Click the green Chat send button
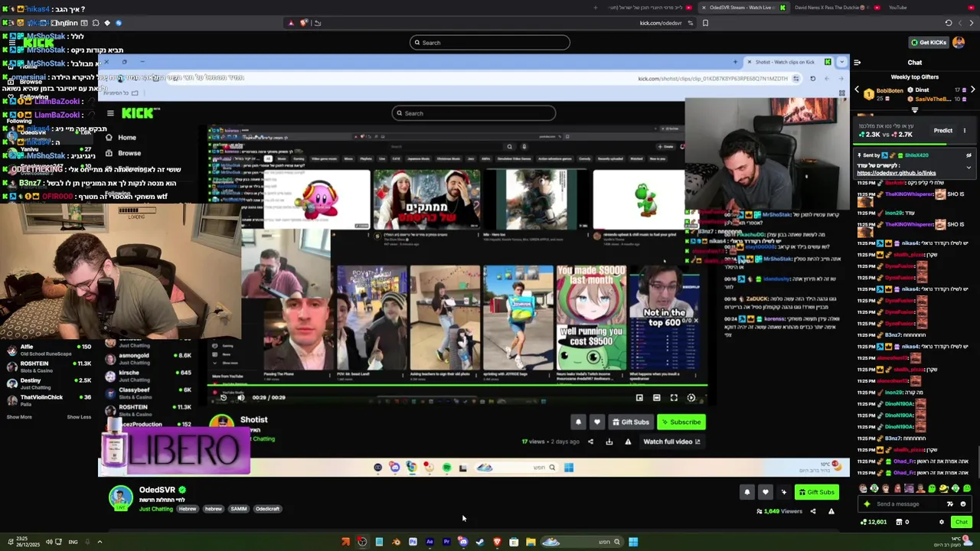 point(962,522)
